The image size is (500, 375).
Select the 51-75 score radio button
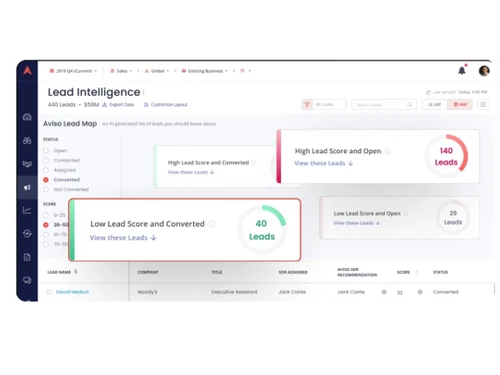tap(46, 234)
